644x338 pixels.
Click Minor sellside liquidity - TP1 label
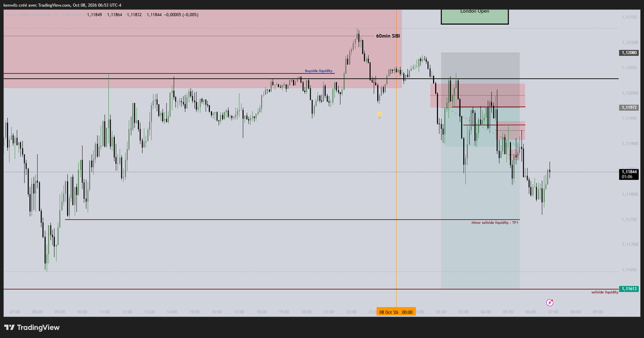(495, 222)
